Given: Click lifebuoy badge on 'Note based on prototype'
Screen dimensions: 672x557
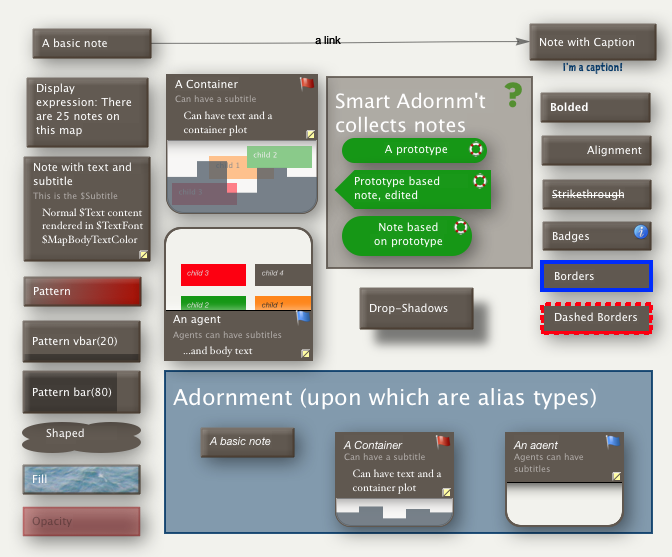Looking at the screenshot, I should click(461, 226).
